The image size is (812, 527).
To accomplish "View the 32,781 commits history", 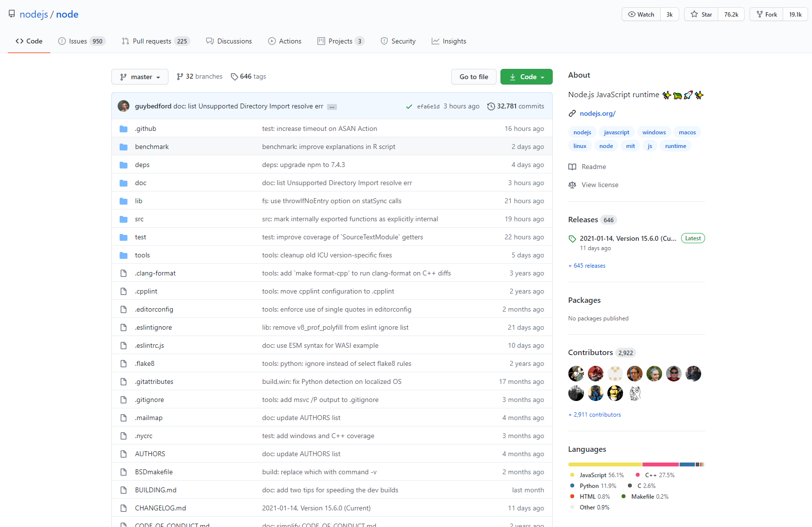I will 516,106.
